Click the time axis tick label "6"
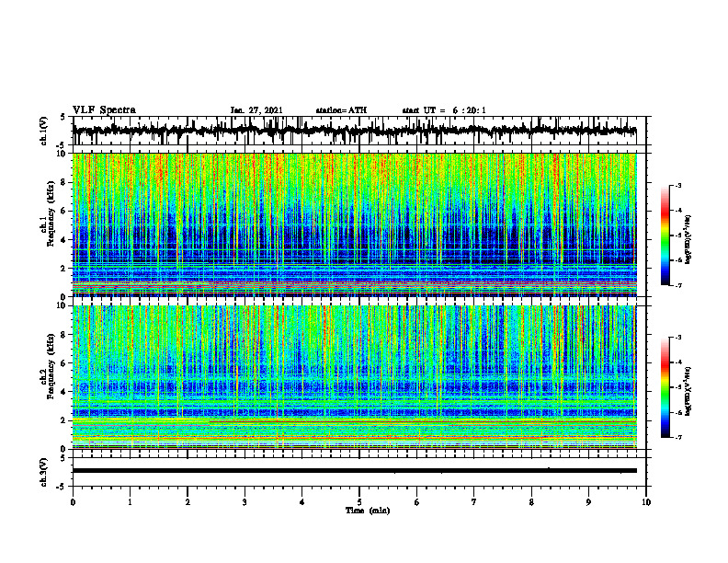This screenshot has height=563, width=728. click(x=417, y=502)
